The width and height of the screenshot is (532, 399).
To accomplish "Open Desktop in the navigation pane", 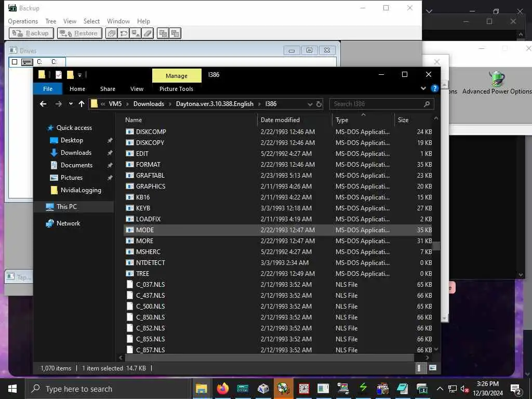I will point(72,140).
